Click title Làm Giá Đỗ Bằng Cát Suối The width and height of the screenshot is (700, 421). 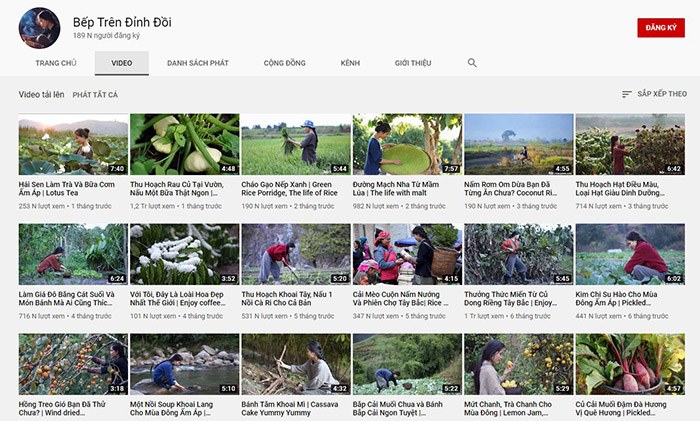tap(67, 298)
